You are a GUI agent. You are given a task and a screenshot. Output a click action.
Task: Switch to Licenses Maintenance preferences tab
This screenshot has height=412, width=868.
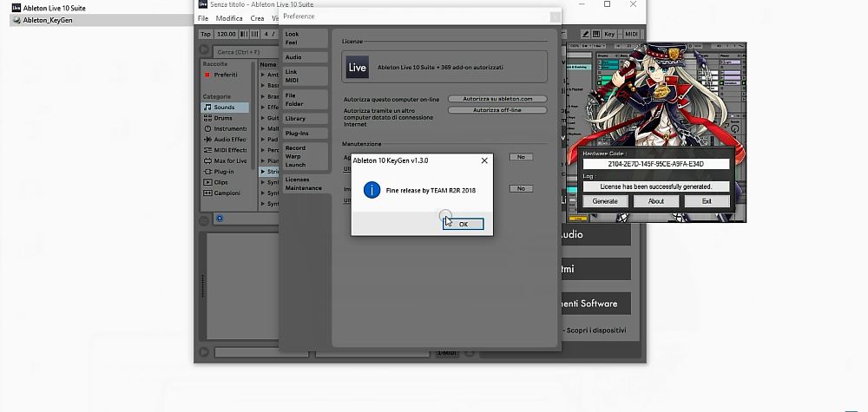click(x=306, y=184)
